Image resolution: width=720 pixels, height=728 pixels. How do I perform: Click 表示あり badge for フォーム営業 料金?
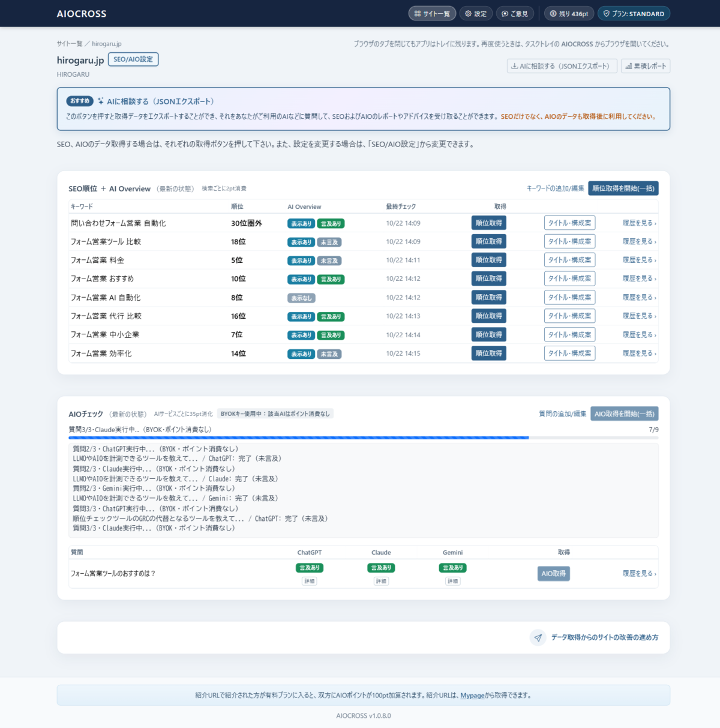[301, 261]
